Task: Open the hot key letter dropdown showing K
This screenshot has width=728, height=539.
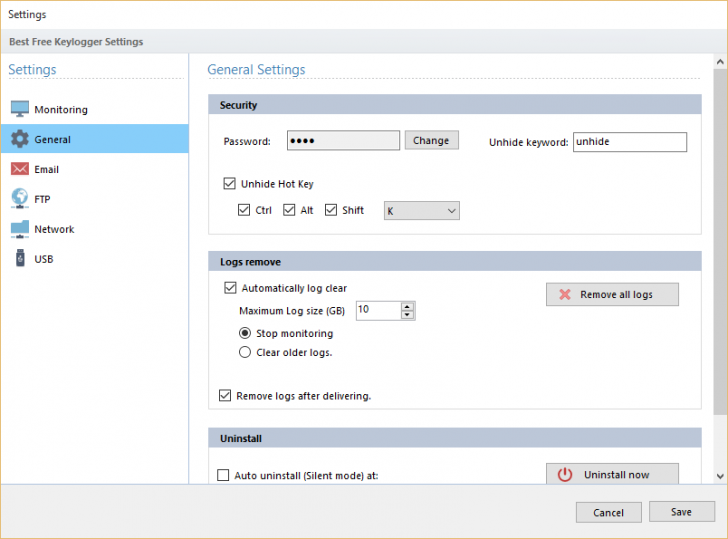Action: (422, 211)
